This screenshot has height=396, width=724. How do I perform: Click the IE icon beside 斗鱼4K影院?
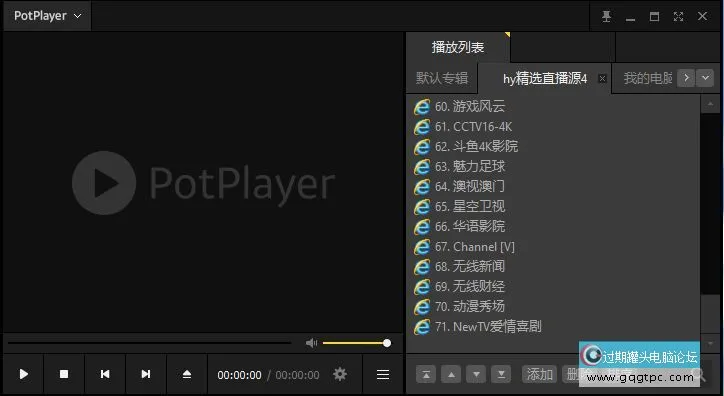click(422, 147)
